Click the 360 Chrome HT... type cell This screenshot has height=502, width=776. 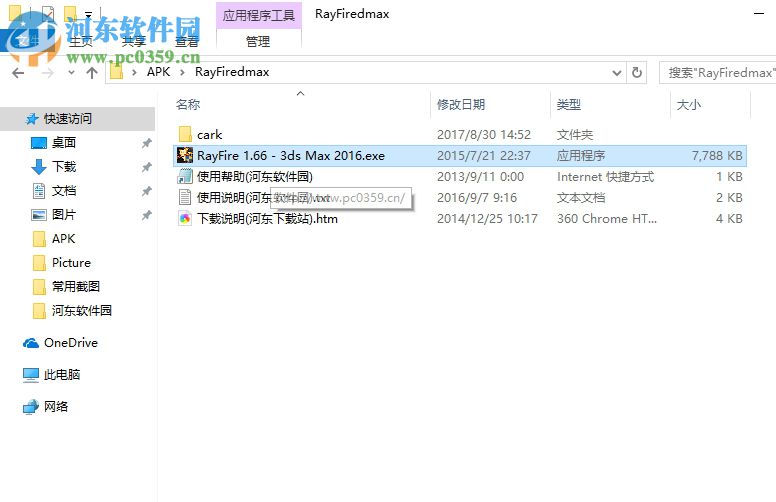607,218
